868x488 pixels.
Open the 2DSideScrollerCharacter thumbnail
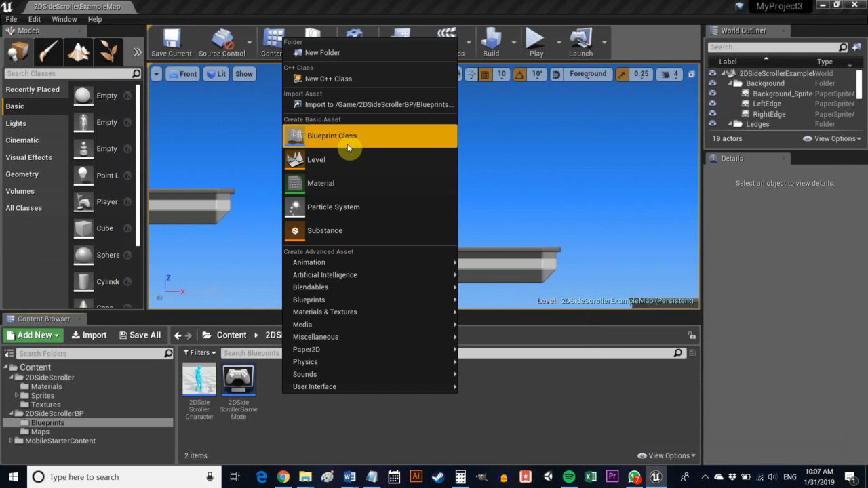tap(199, 378)
